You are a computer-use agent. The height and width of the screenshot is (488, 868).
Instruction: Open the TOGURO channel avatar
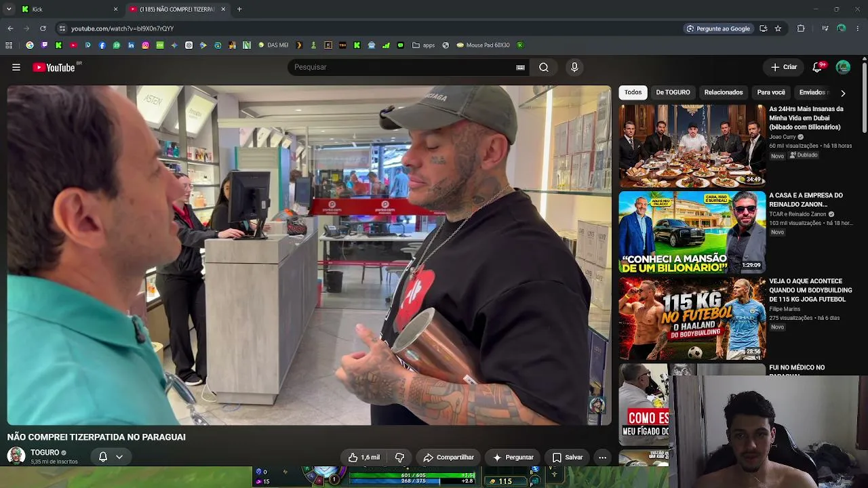click(x=16, y=456)
